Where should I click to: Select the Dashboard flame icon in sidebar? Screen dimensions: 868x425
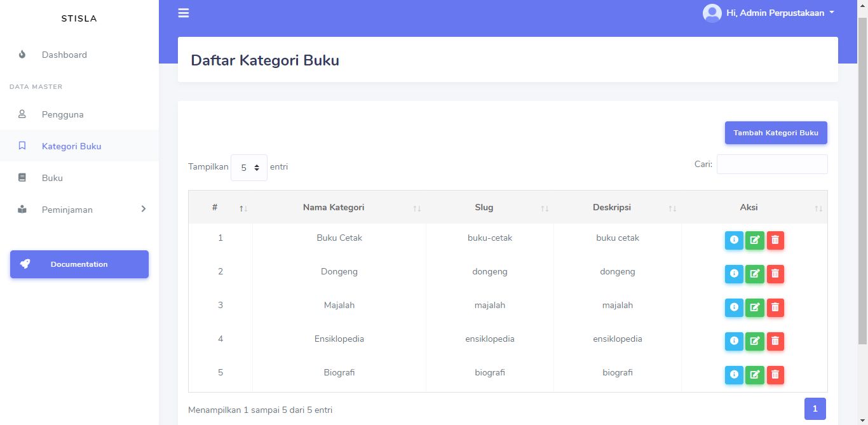pyautogui.click(x=22, y=55)
